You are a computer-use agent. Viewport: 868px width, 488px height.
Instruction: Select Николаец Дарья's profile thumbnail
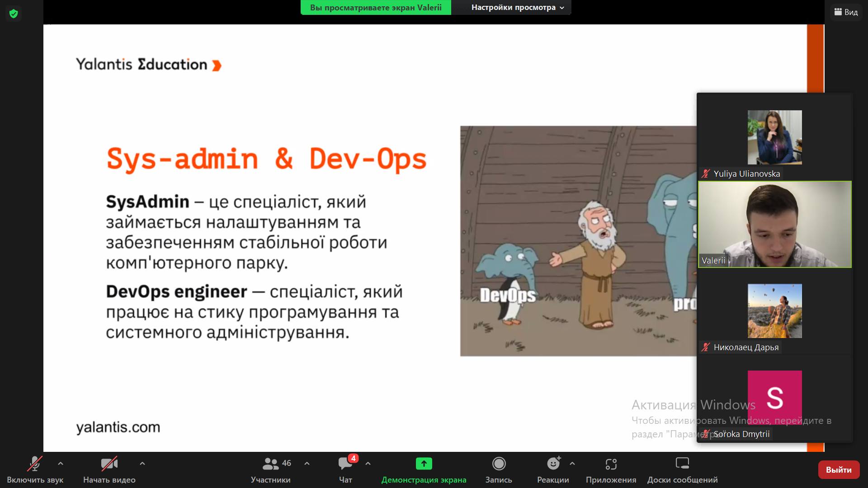774,310
